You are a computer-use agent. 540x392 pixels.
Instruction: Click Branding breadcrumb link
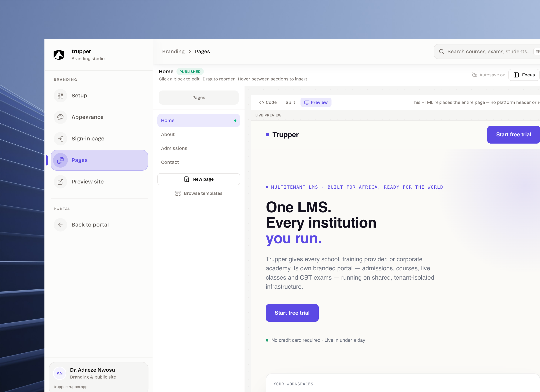[x=173, y=52]
